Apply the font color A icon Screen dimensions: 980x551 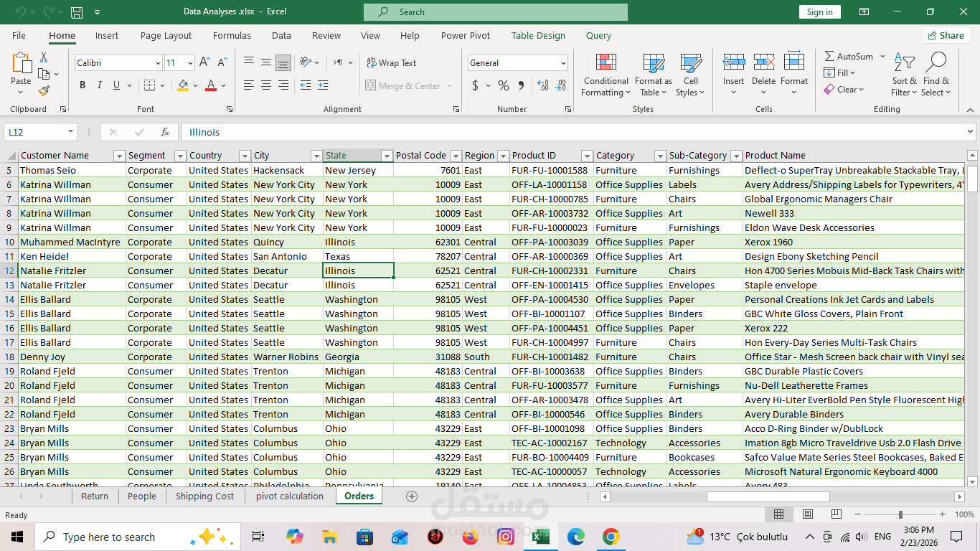(211, 85)
